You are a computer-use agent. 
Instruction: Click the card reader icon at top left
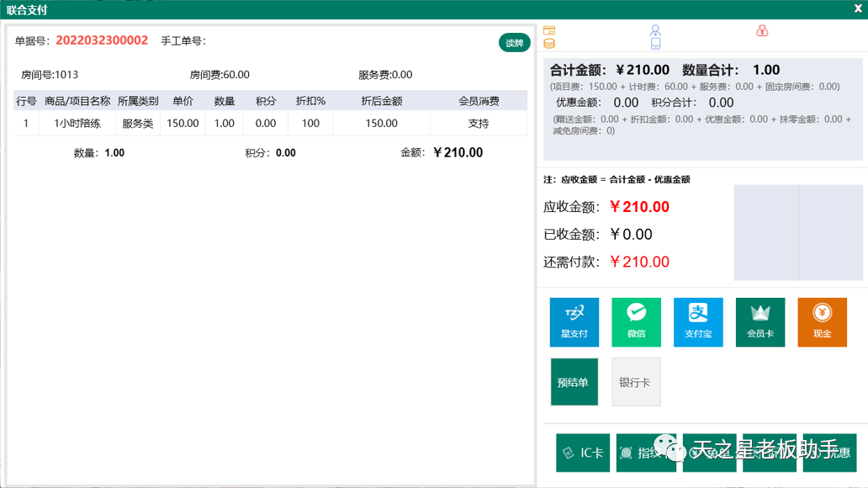(548, 29)
